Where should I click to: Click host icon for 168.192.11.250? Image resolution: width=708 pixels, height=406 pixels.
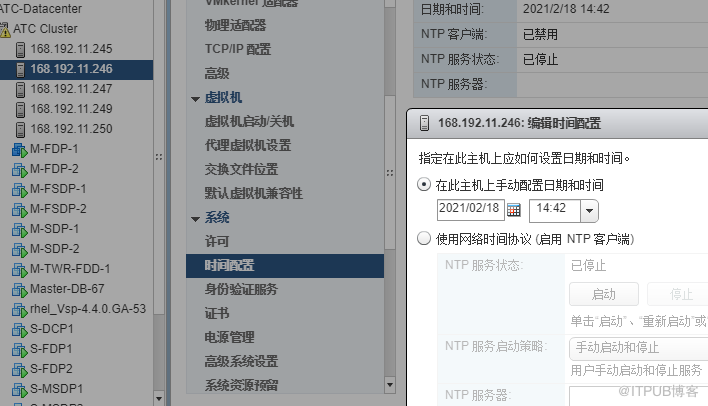[20, 129]
